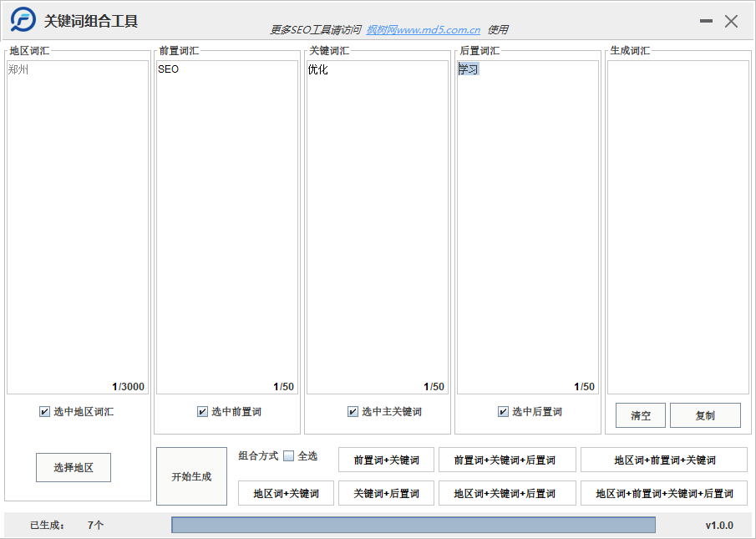This screenshot has height=539, width=756.
Task: Click inside the 关键词汇 text area
Action: [378, 227]
